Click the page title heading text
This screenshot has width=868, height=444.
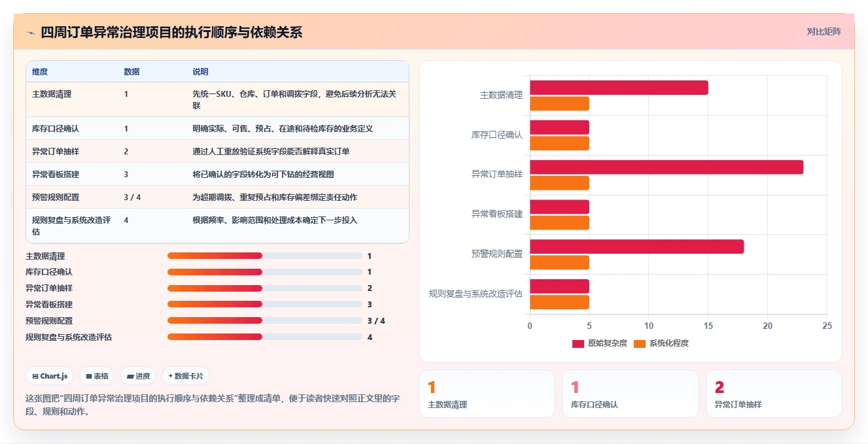(x=171, y=33)
